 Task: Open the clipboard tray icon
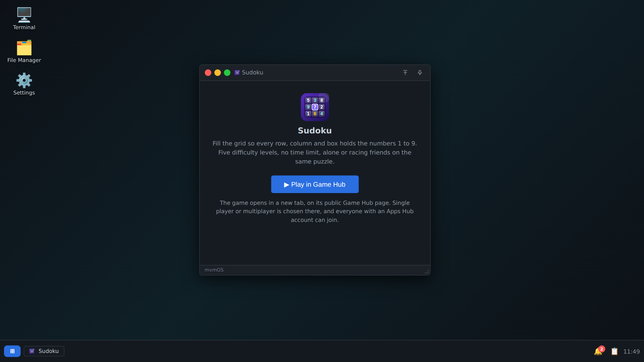point(614,351)
